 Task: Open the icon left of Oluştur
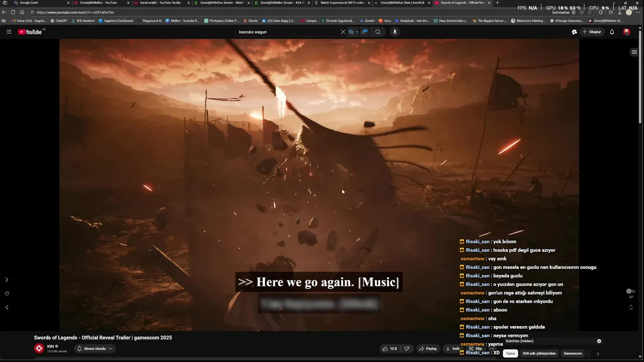pos(574,32)
